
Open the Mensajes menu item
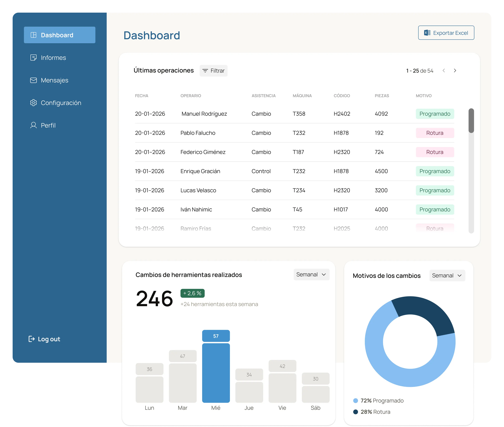pos(55,80)
